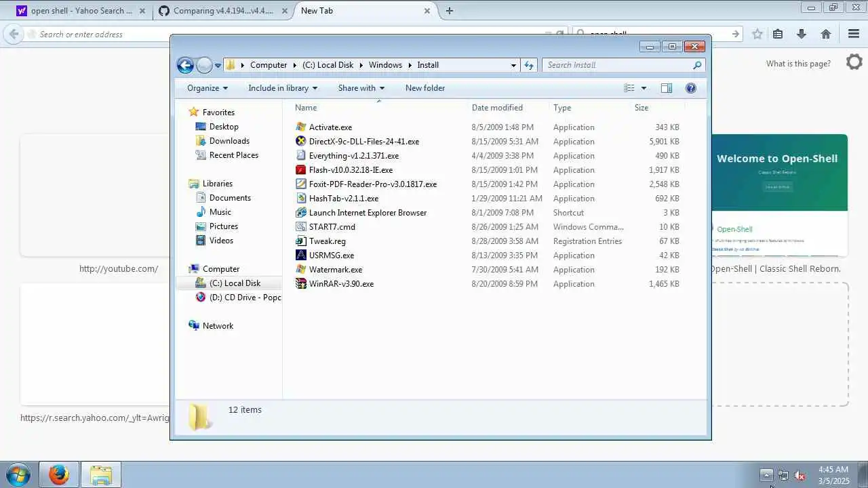Open the Organize dropdown menu
The width and height of the screenshot is (868, 488).
tap(207, 88)
